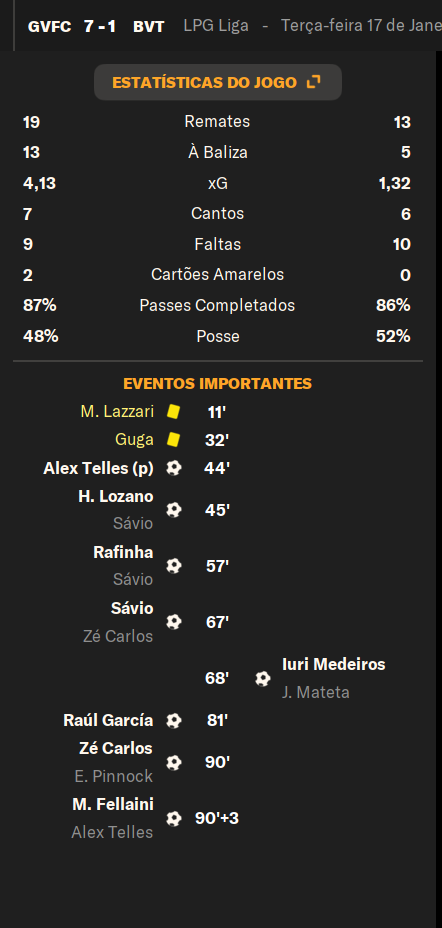Image resolution: width=442 pixels, height=928 pixels.
Task: Click the goal ball icon at 57'
Action: (x=173, y=566)
